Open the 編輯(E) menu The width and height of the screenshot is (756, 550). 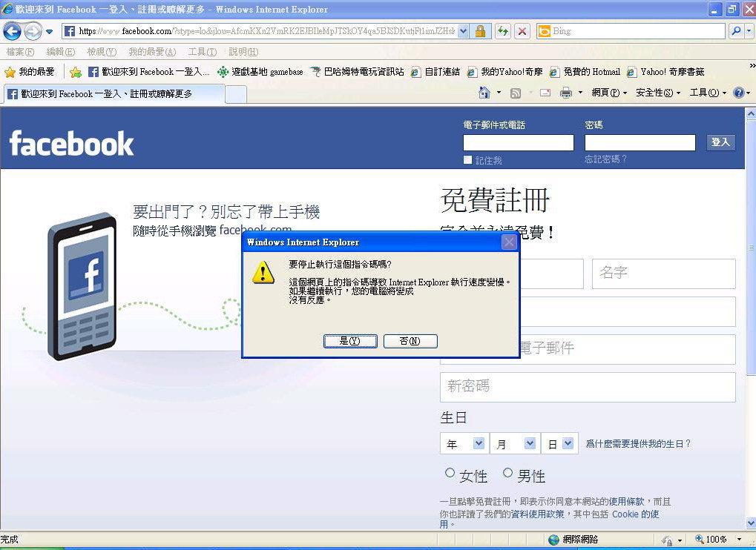(61, 52)
